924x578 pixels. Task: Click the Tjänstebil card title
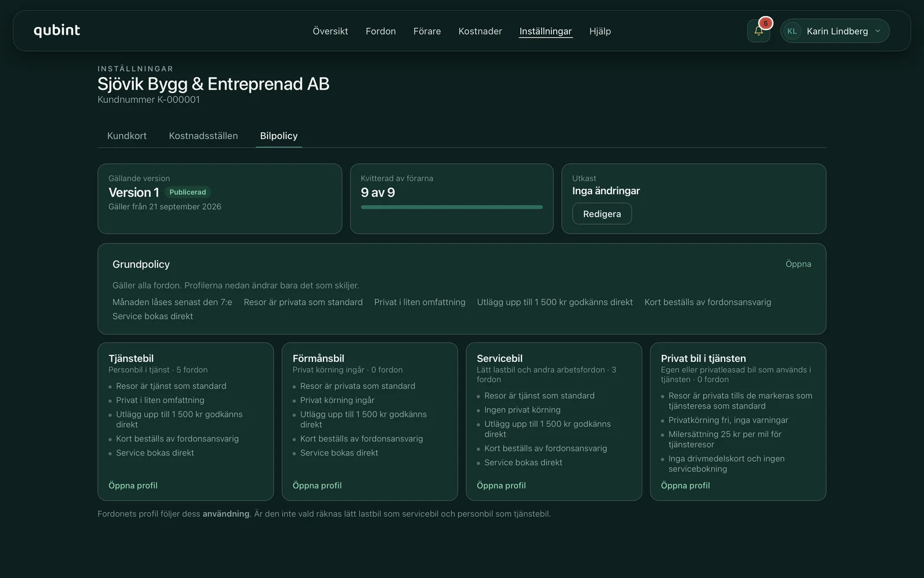pos(131,358)
